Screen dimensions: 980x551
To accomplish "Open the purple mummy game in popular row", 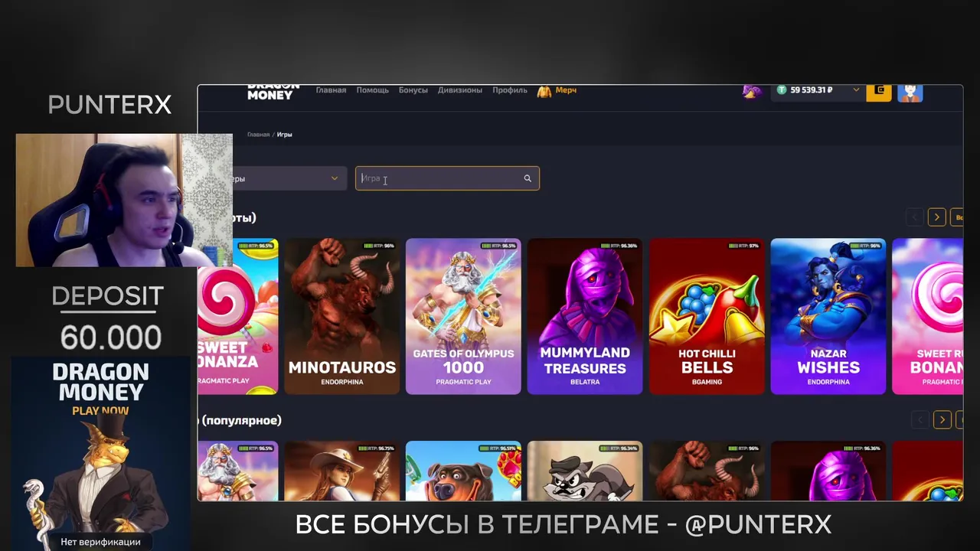I will click(x=828, y=471).
